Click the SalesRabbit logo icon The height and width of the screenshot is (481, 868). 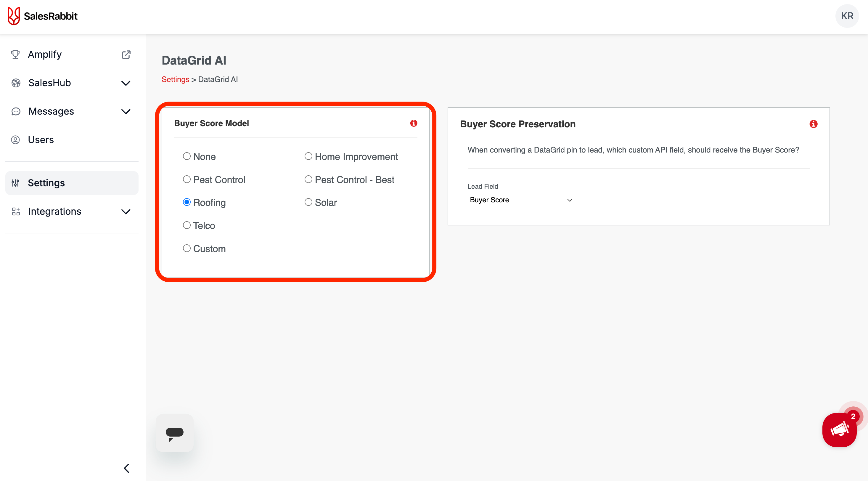pos(14,16)
